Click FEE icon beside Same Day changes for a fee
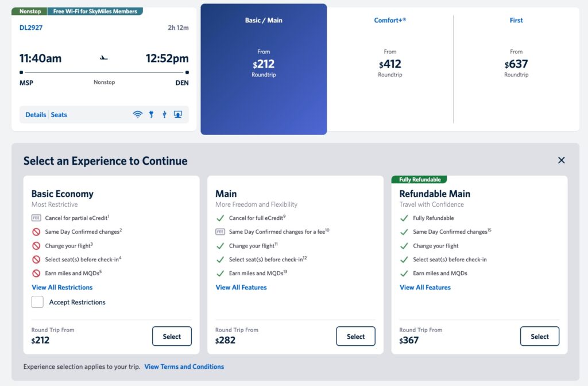Screen dimensions: 588x386 tap(220, 232)
